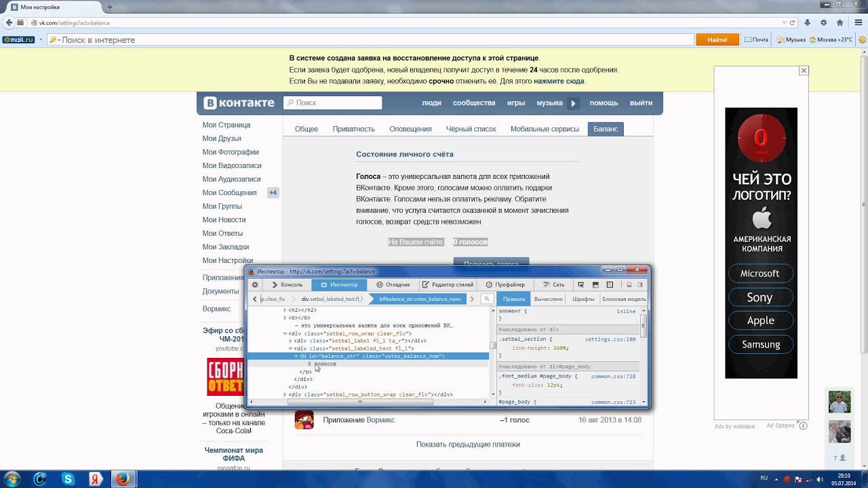Image resolution: width=868 pixels, height=488 pixels.
Task: Click the 'нажмите сюда' cancel link
Action: pyautogui.click(x=559, y=81)
